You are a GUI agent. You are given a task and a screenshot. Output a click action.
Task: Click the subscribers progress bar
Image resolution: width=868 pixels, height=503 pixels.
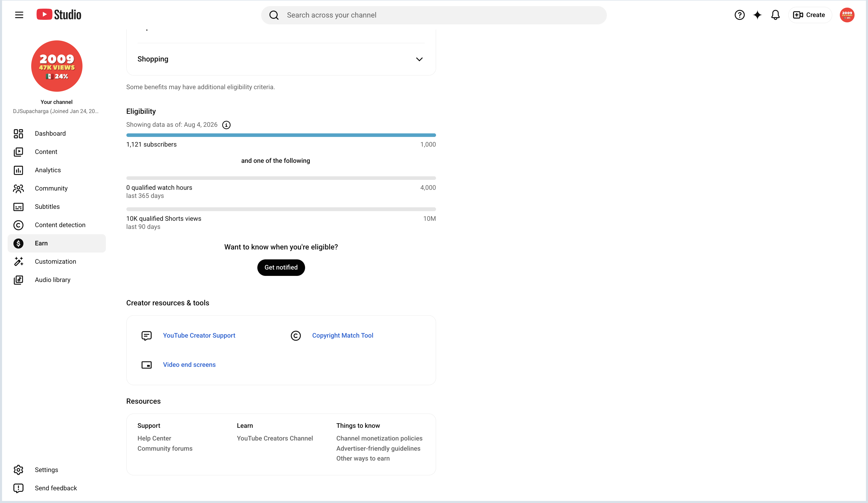coord(281,135)
